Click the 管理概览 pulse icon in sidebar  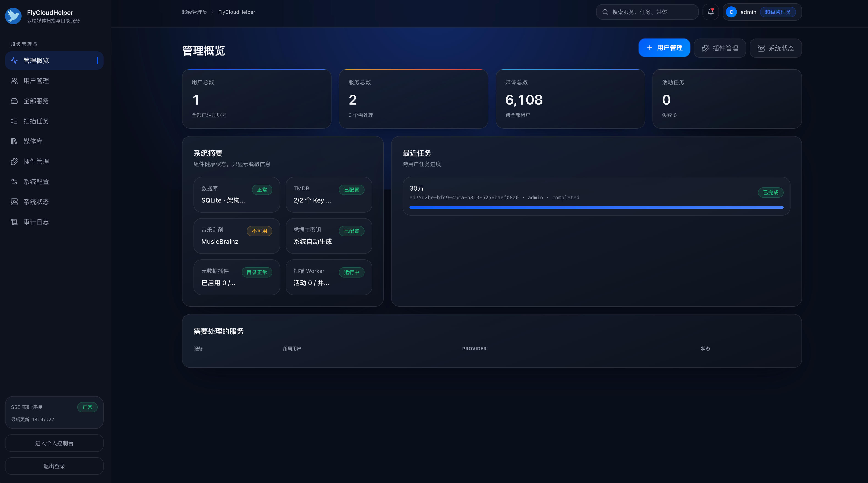coord(14,61)
